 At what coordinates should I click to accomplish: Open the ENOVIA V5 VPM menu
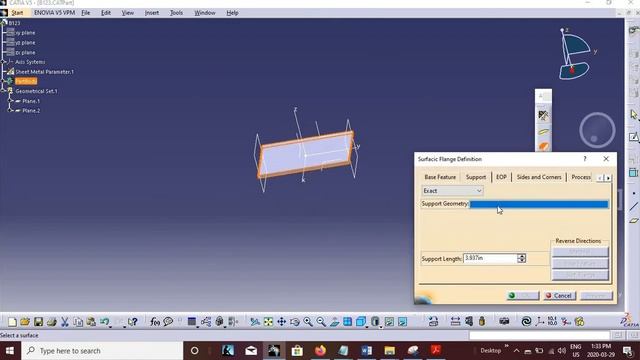pos(54,13)
